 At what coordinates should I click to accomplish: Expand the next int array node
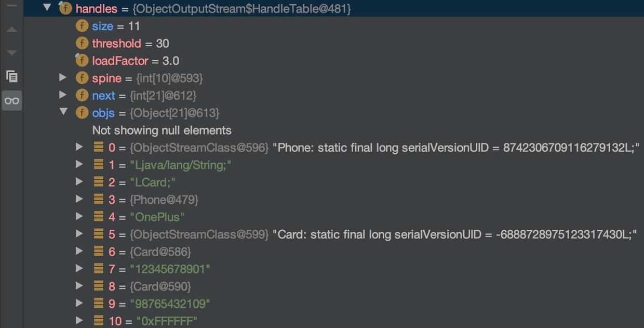[63, 95]
